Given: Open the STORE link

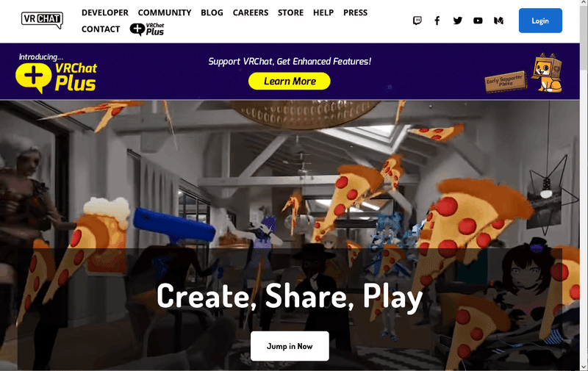Looking at the screenshot, I should [x=290, y=12].
